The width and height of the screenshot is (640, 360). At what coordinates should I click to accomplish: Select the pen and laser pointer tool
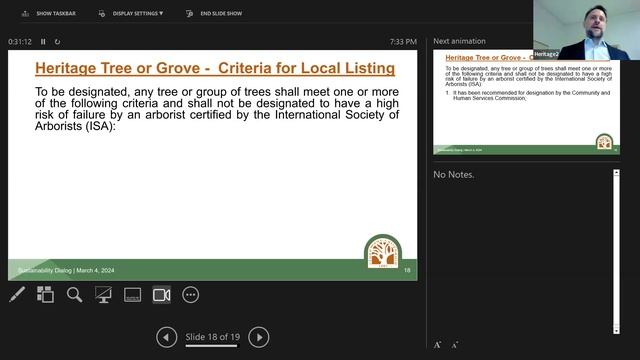(17, 295)
